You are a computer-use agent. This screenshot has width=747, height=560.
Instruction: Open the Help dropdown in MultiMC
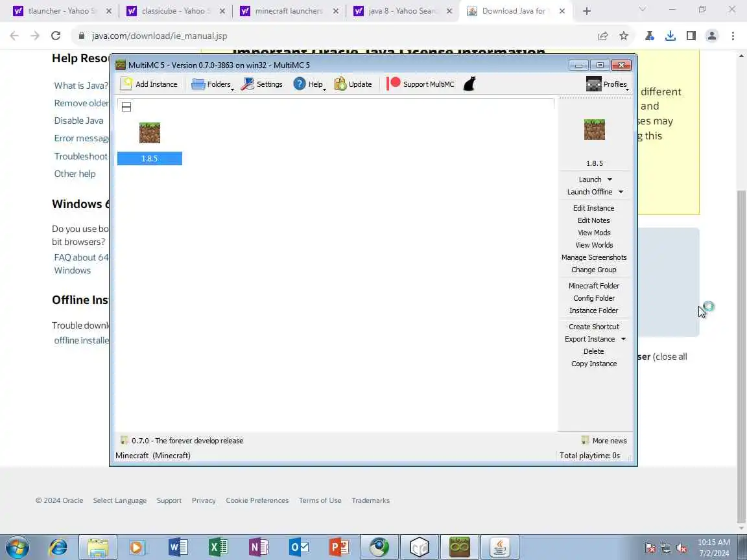(x=310, y=84)
